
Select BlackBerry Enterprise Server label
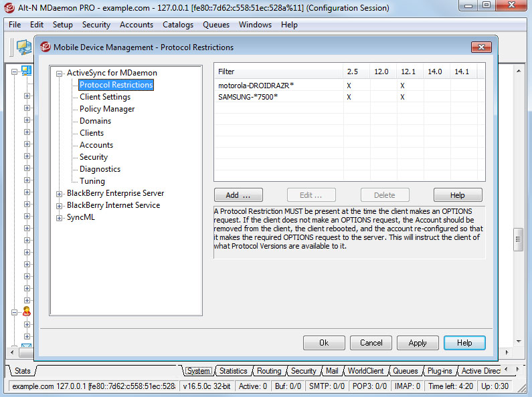tap(115, 193)
